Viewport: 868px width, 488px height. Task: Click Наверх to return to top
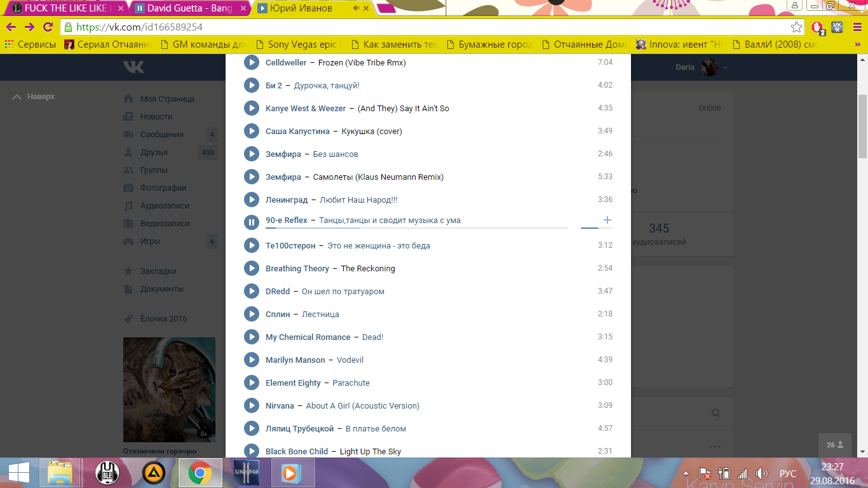34,97
